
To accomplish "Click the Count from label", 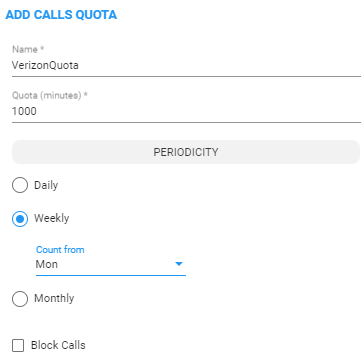I will tap(60, 250).
